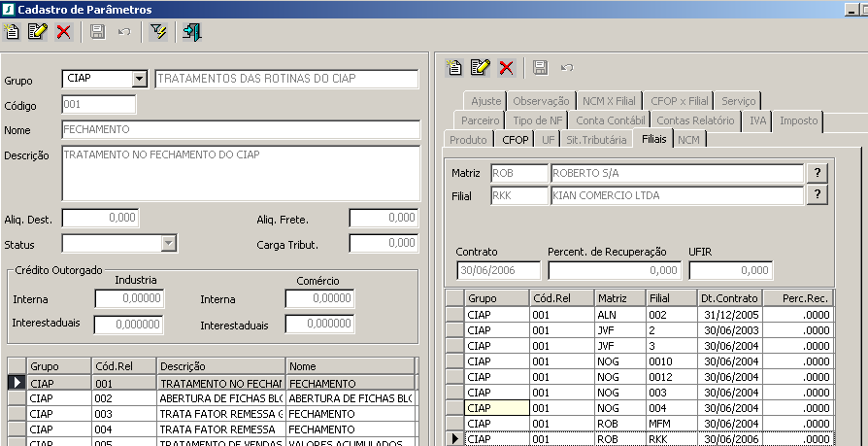Click the new record icon in main toolbar
This screenshot has height=446, width=868.
click(x=13, y=32)
